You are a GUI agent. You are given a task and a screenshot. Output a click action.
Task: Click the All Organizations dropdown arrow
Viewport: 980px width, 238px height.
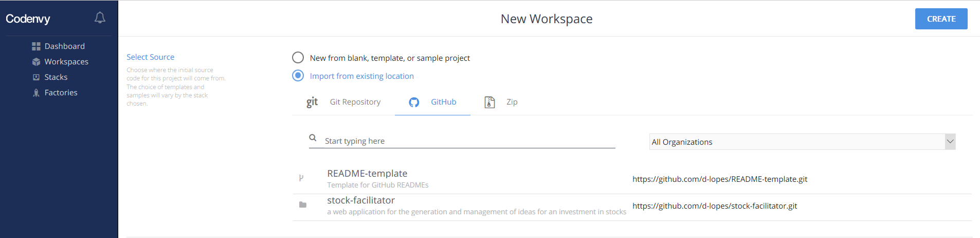tap(950, 142)
